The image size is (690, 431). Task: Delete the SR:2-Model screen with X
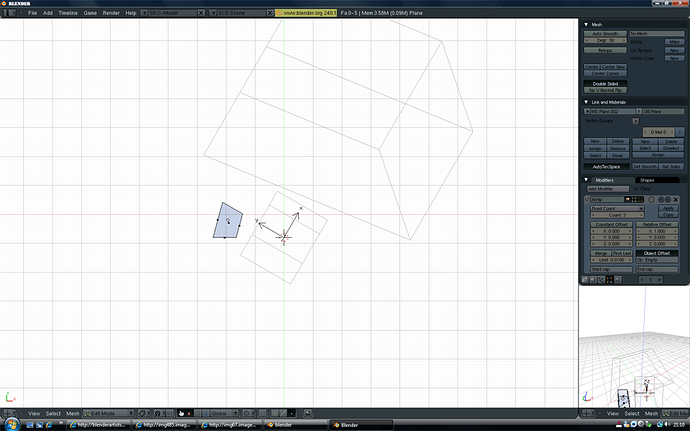201,13
